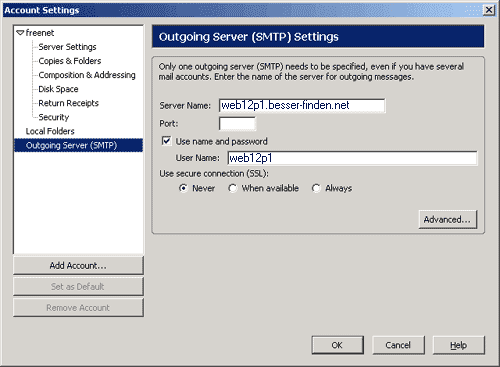Open Server Settings
The width and height of the screenshot is (500, 367).
(67, 47)
